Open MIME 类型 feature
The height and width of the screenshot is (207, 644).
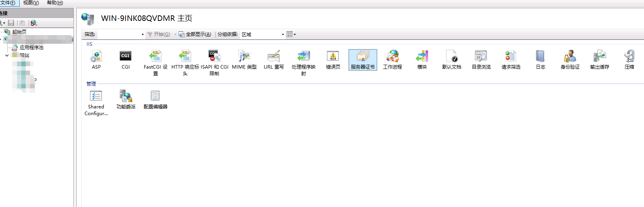point(244,60)
